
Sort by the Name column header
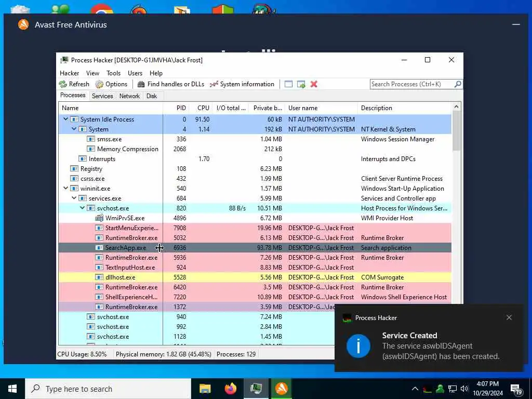(111, 108)
